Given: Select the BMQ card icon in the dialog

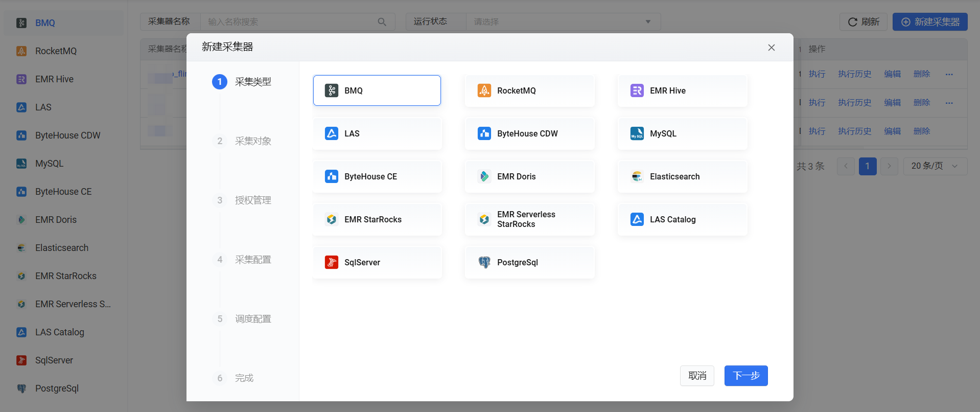Looking at the screenshot, I should 332,90.
